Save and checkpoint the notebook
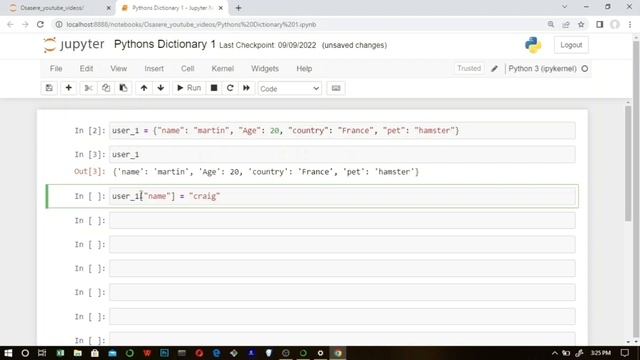Image resolution: width=640 pixels, height=360 pixels. click(49, 88)
